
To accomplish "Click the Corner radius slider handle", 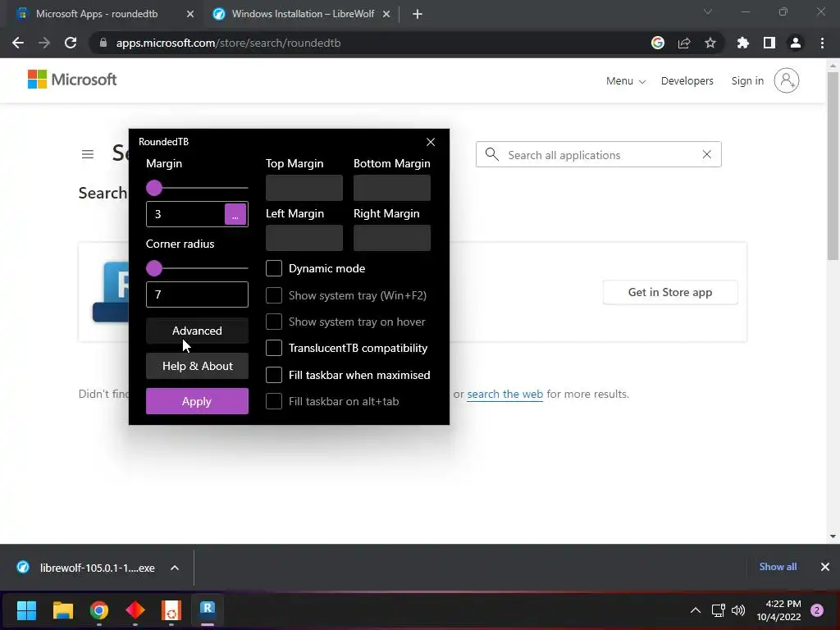I will [x=154, y=268].
